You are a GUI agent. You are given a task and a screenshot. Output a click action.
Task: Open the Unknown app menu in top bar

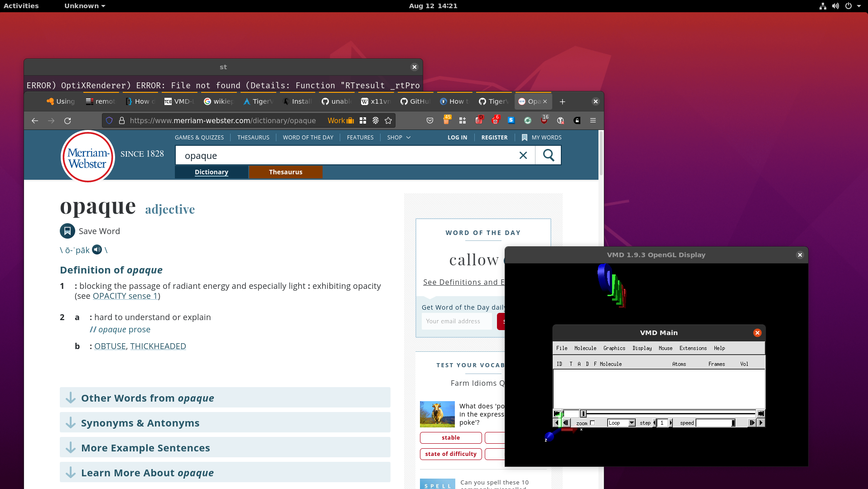[85, 6]
